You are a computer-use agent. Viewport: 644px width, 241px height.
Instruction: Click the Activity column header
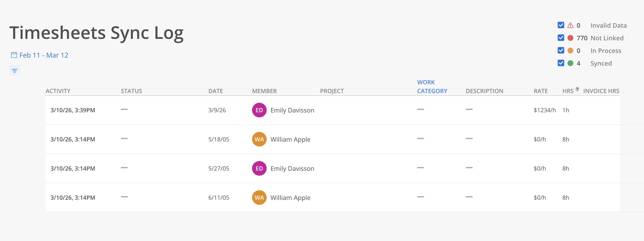click(58, 91)
